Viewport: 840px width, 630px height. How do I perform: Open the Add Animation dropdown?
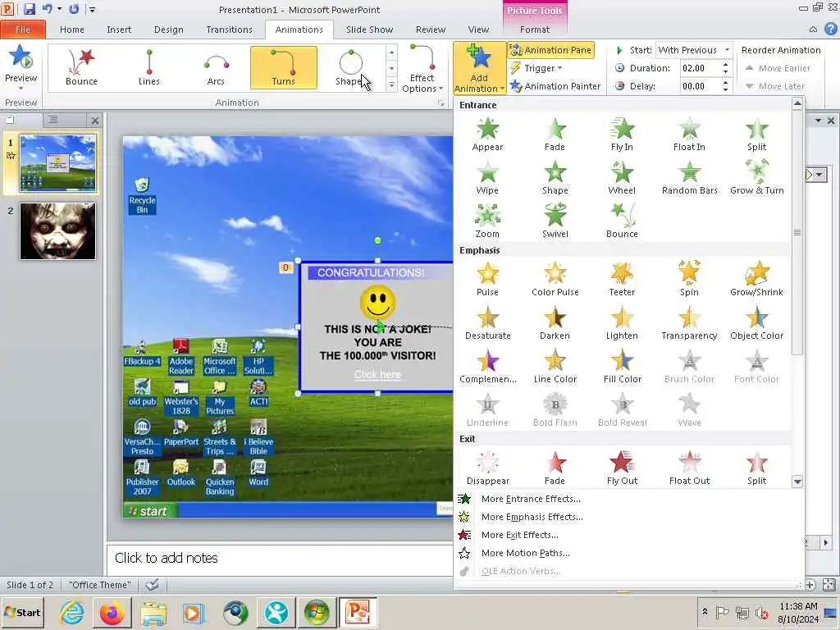[x=479, y=69]
